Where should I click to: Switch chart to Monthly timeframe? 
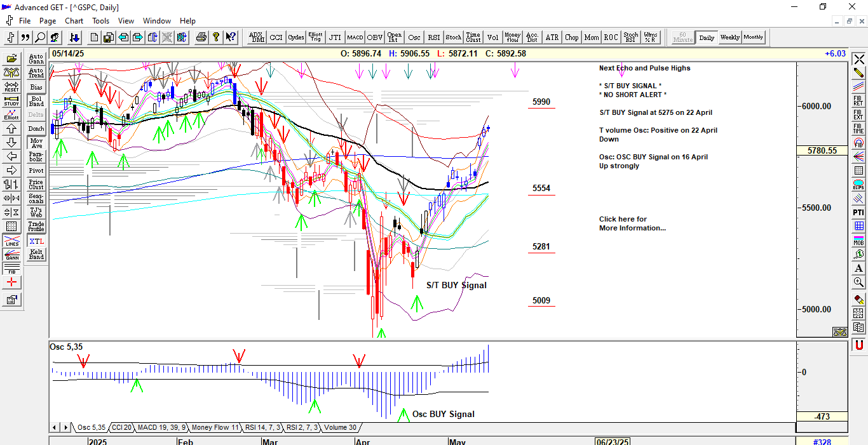(x=754, y=37)
